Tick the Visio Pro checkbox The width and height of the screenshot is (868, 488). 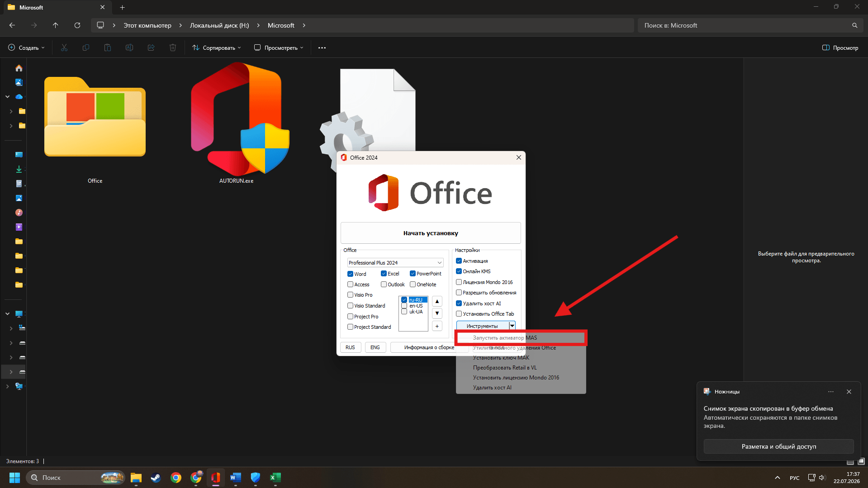coord(350,295)
